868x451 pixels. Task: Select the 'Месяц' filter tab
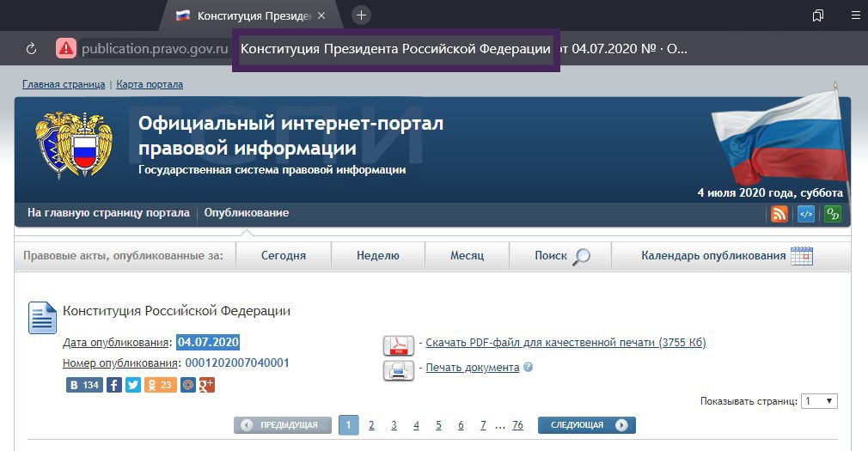point(467,256)
